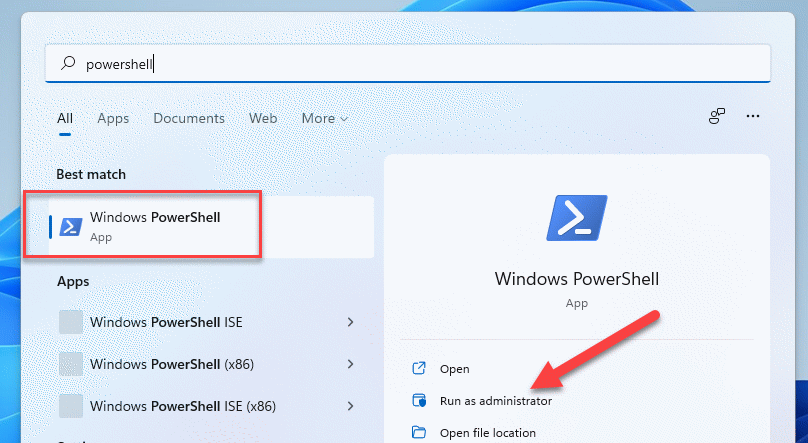Select the Web tab

[263, 118]
